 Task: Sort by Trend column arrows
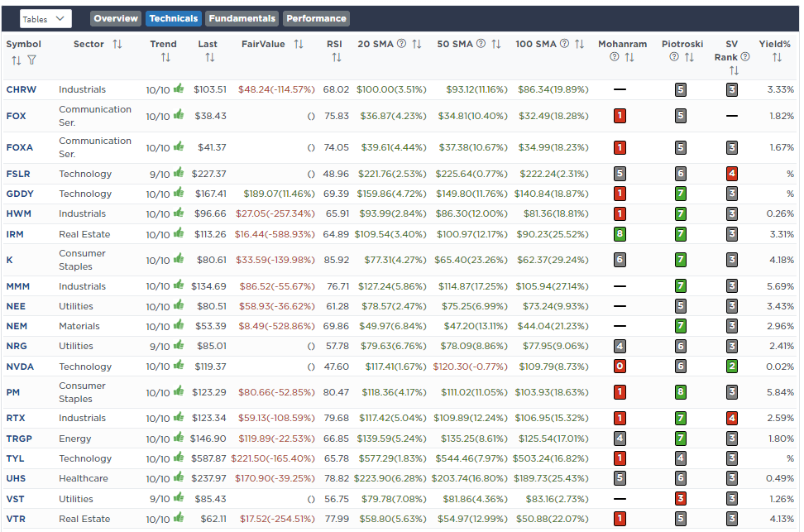click(165, 57)
